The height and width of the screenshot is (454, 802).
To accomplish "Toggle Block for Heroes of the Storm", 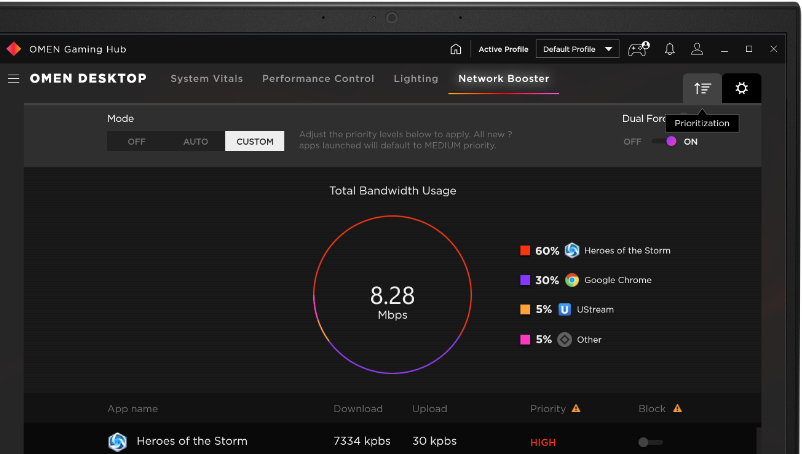I will [x=650, y=442].
